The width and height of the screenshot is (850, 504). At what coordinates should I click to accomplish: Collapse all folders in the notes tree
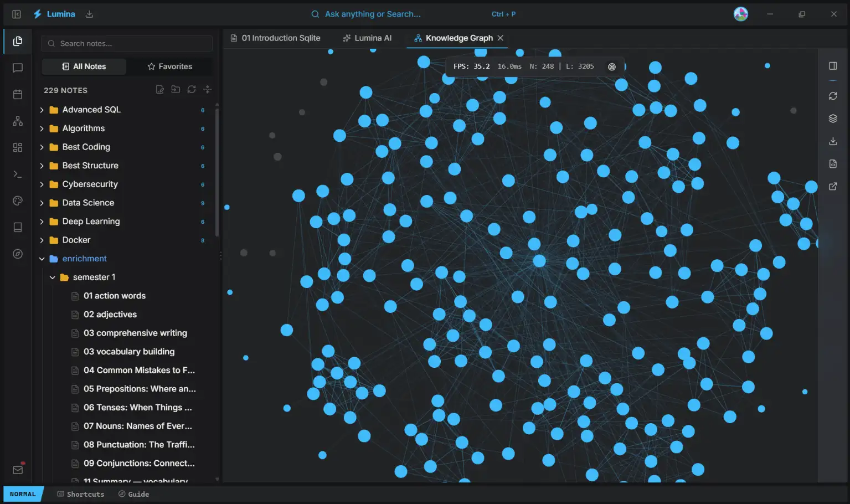click(x=208, y=90)
